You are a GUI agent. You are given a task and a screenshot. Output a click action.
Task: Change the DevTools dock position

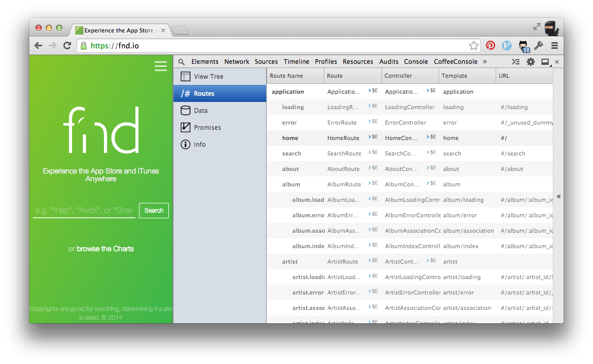click(x=545, y=62)
